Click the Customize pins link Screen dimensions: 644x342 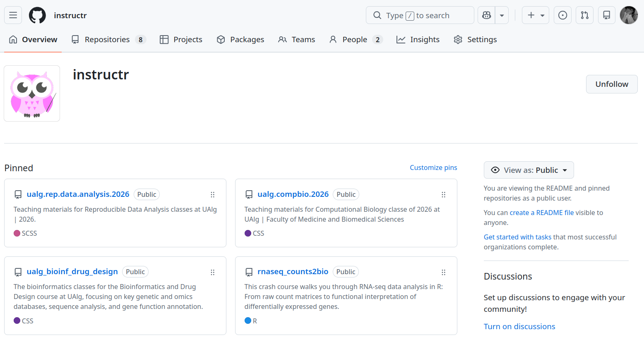coord(433,167)
